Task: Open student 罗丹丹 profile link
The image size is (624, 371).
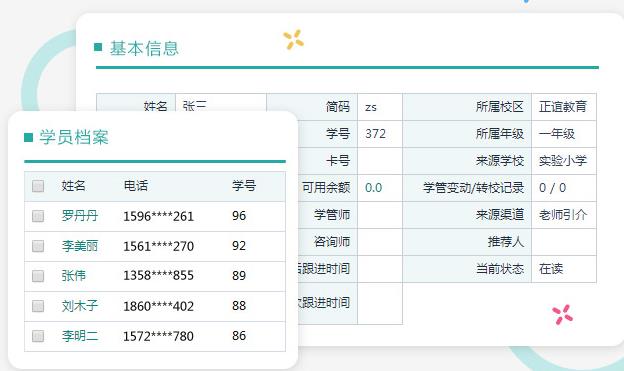Action: [80, 216]
